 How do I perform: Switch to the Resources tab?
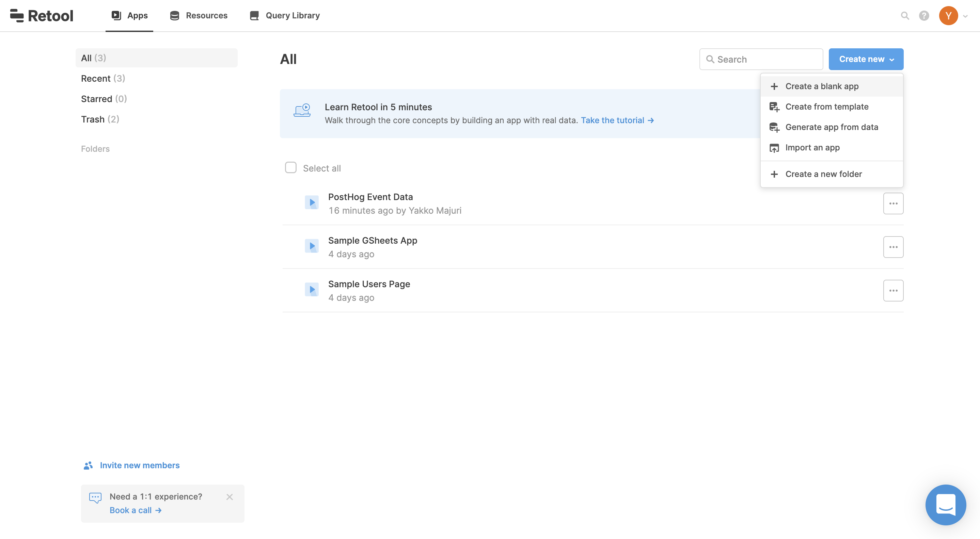point(199,16)
